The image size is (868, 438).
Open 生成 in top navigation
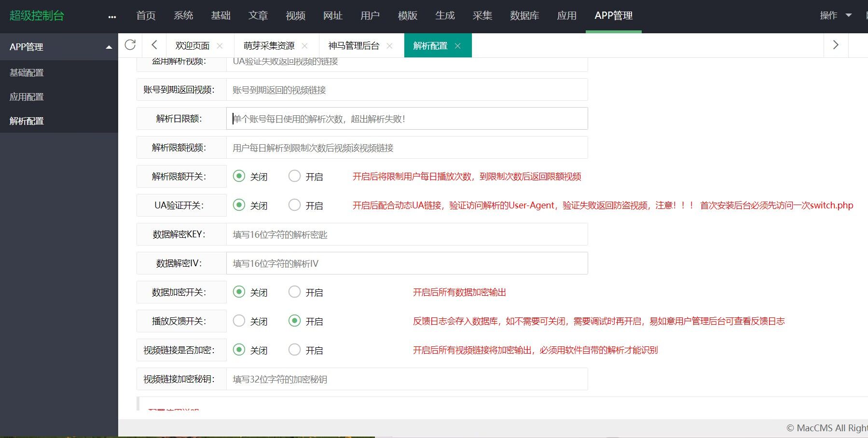(x=445, y=15)
